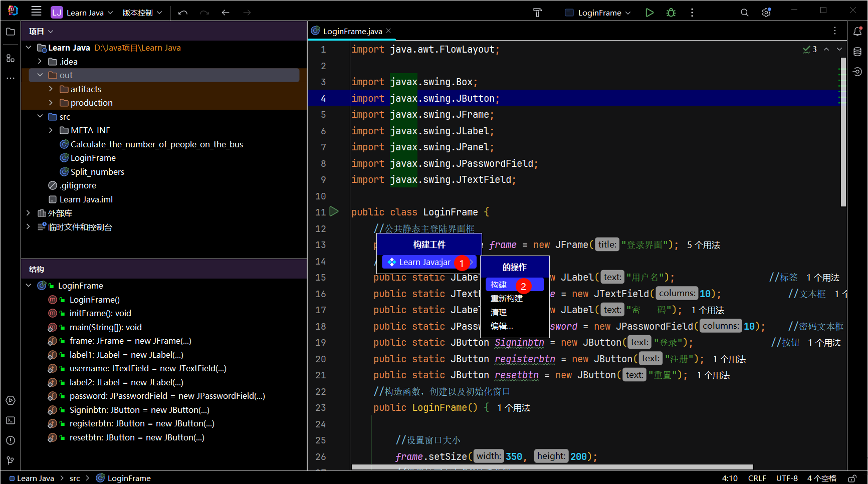
Task: Change CRLF line separator
Action: point(757,478)
